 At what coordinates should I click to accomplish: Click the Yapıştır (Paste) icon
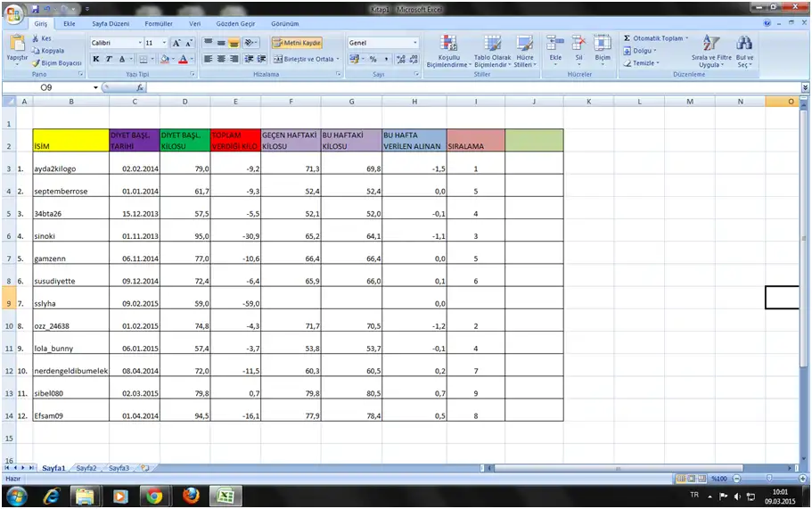click(x=16, y=43)
